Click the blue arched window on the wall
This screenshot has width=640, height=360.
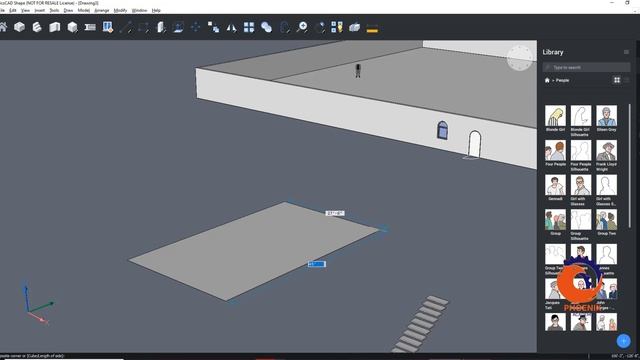(x=442, y=130)
